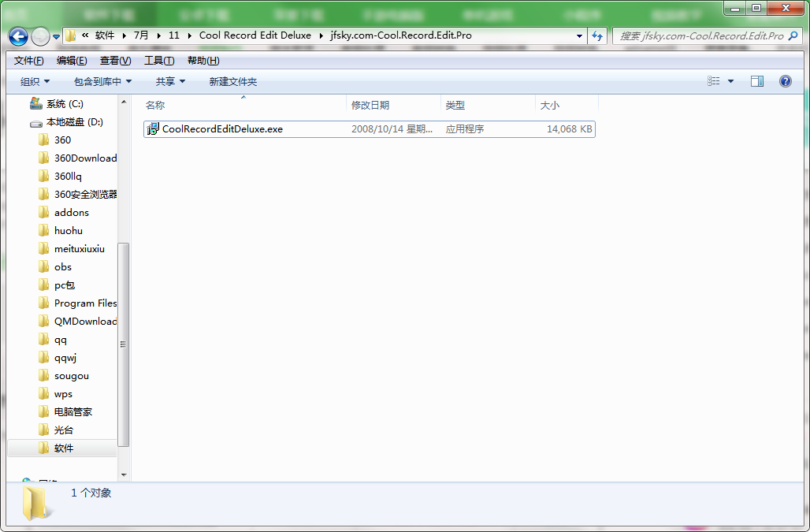Show hidden breadcrumb path via double chevron
810x532 pixels.
[85, 35]
